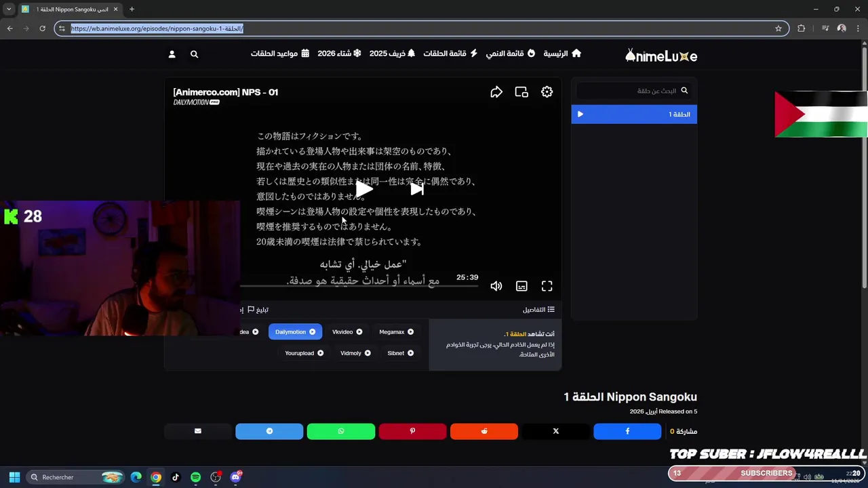
Task: Switch to the Vkvideo server
Action: click(x=347, y=332)
